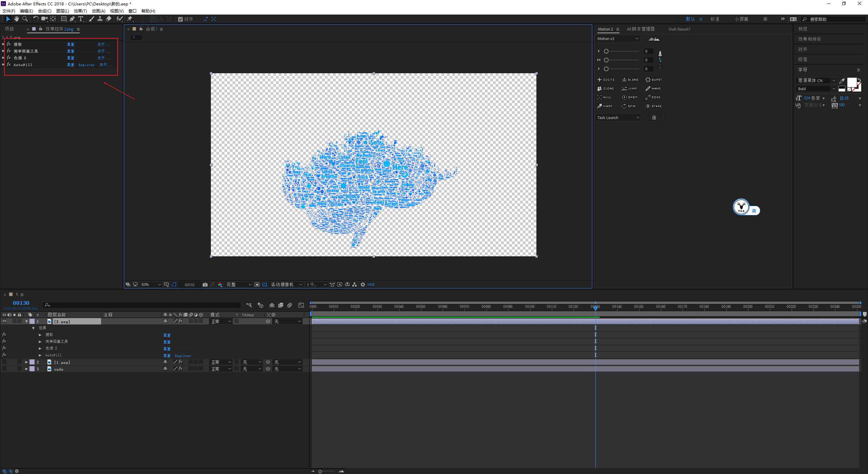Viewport: 868px width, 474px height.
Task: Click the 搜索帮助 search field
Action: click(834, 19)
